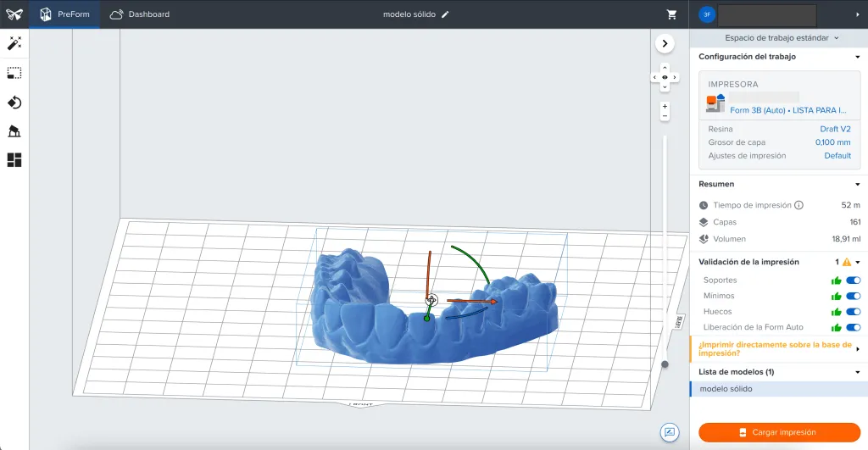The height and width of the screenshot is (450, 868).
Task: Collapse Lista de modelos section
Action: tap(858, 373)
